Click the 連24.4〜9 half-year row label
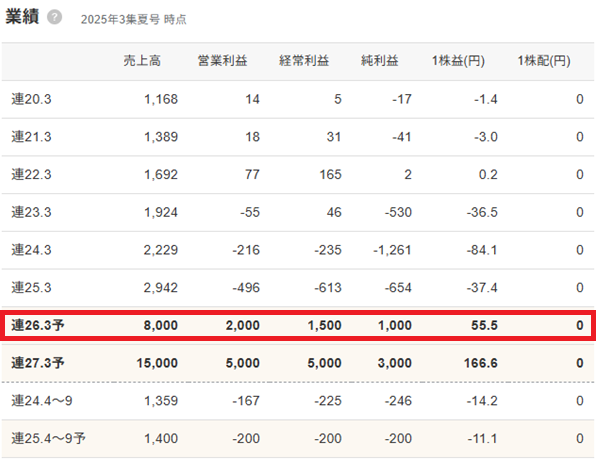597x459 pixels. (x=42, y=401)
